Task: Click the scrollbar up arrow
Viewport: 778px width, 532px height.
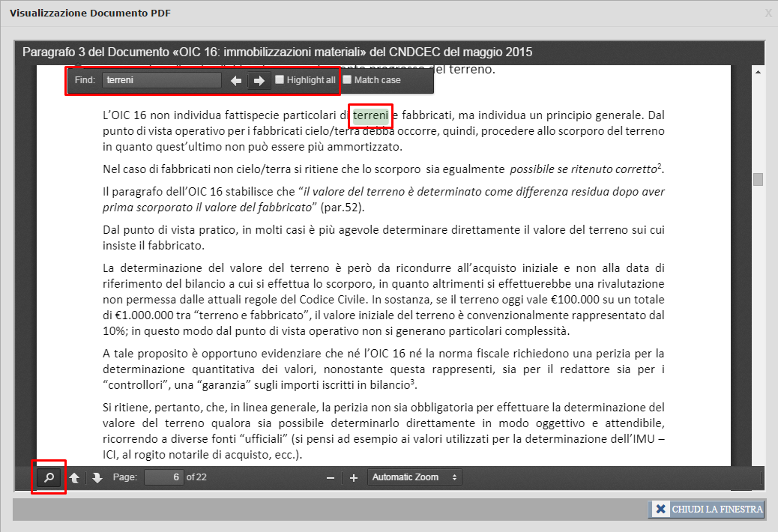Action: pos(758,72)
